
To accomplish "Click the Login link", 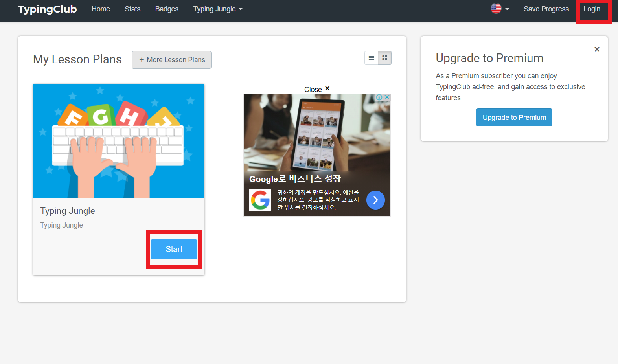I will point(592,9).
